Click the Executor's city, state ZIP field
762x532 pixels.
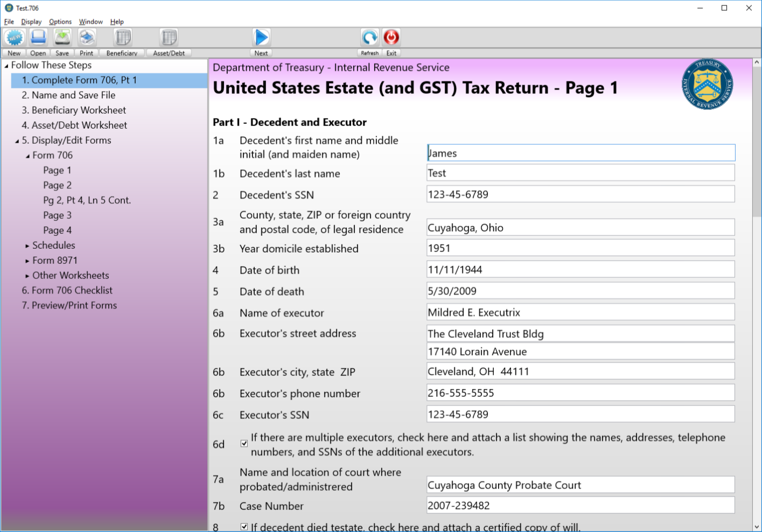pos(581,371)
